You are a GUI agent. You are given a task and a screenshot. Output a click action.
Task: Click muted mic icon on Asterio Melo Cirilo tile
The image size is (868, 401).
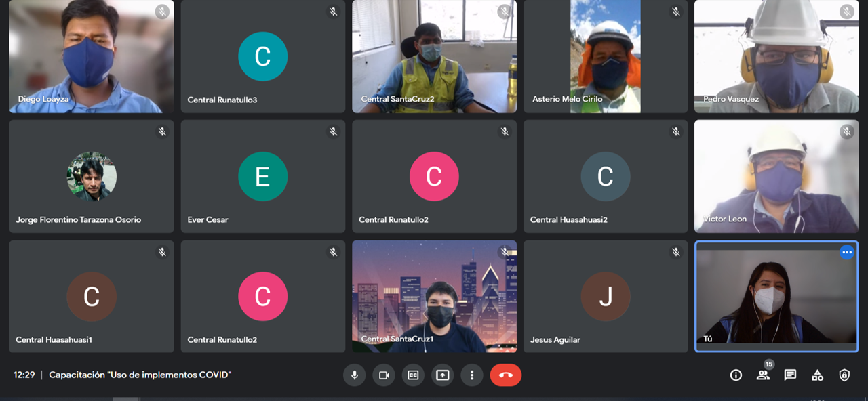click(x=675, y=12)
